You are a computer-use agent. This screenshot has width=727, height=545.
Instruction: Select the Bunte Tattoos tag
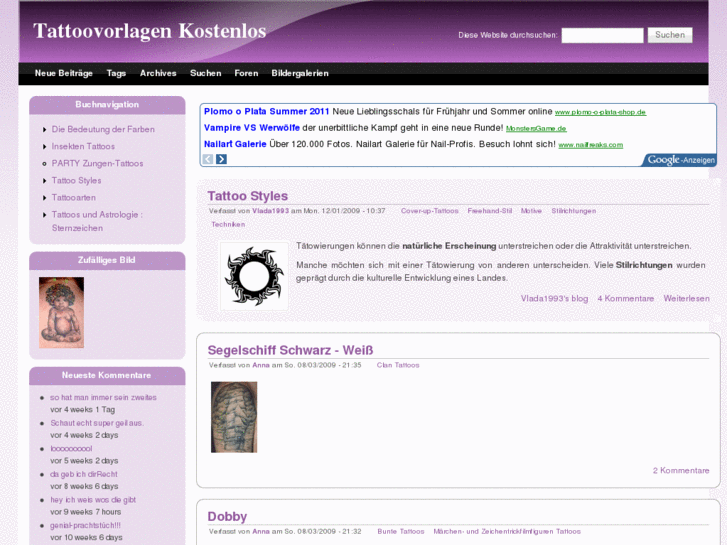(401, 531)
